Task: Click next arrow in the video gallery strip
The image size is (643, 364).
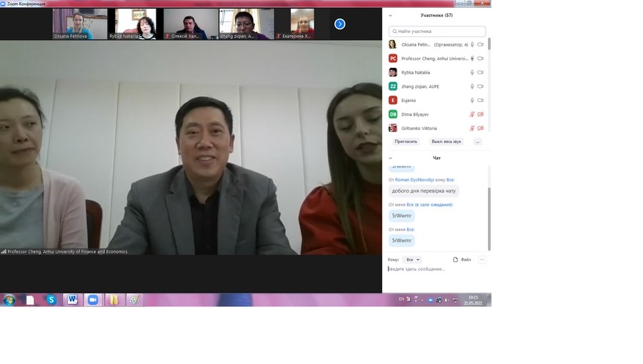Action: coord(339,24)
